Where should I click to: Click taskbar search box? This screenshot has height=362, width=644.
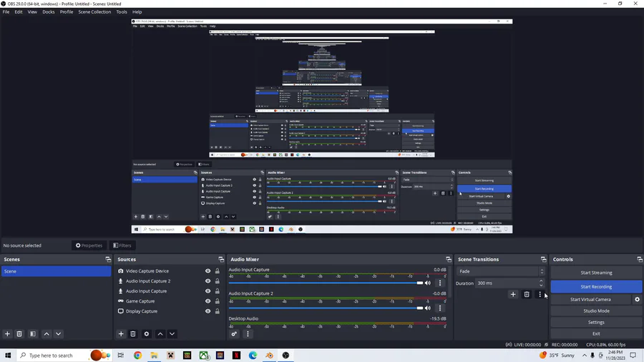point(64,356)
